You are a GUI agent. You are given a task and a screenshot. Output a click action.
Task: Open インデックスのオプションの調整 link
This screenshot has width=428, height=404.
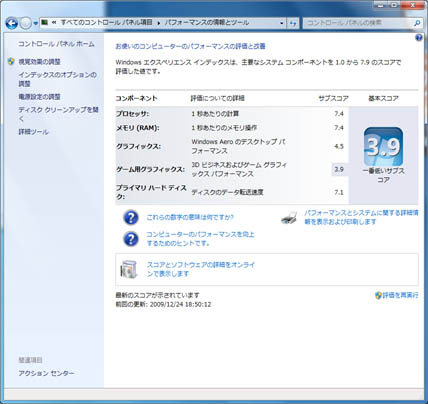(57, 79)
